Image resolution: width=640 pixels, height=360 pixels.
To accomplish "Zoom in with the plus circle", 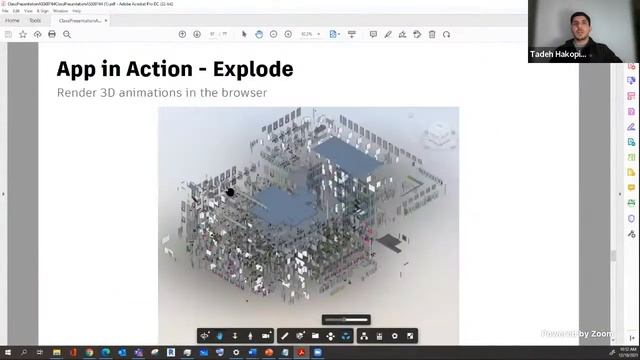I will tap(288, 35).
